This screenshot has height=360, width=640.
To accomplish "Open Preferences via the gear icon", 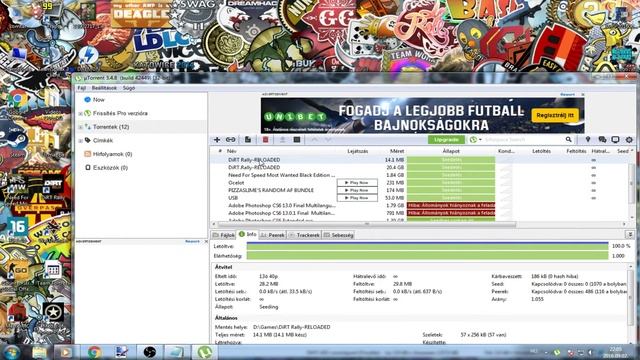I will click(x=629, y=140).
